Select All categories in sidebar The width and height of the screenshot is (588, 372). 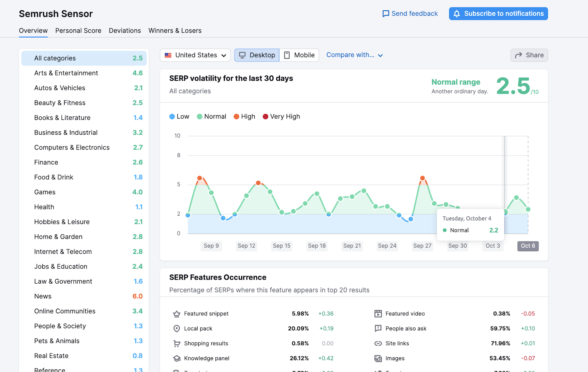pos(84,58)
